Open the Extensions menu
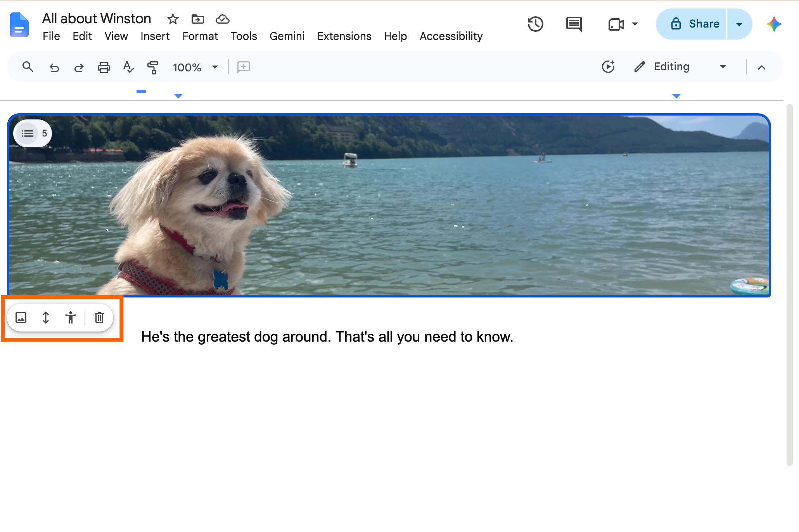Viewport: 799px width, 532px height. 344,36
